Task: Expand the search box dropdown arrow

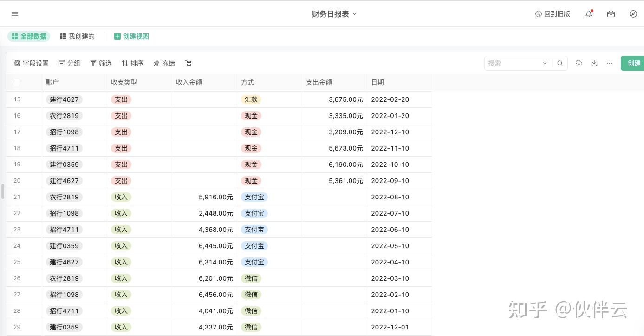Action: pyautogui.click(x=545, y=63)
